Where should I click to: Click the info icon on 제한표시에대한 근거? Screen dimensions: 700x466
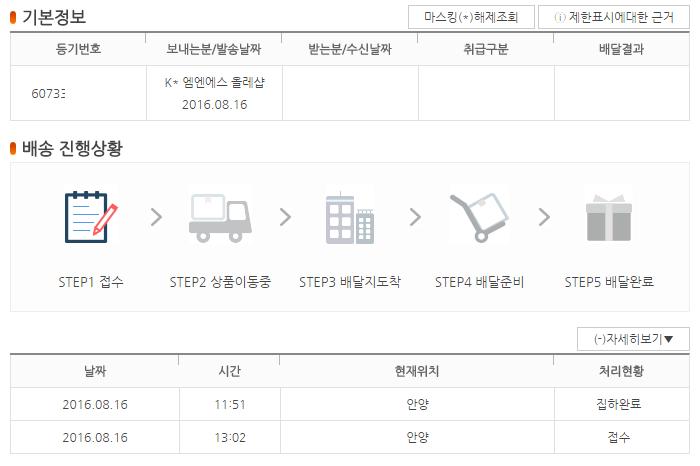coord(558,18)
